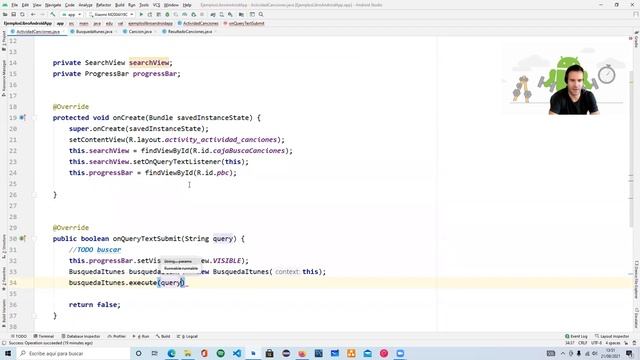
Task: Open the Zoom app in the taskbar
Action: [x=400, y=353]
